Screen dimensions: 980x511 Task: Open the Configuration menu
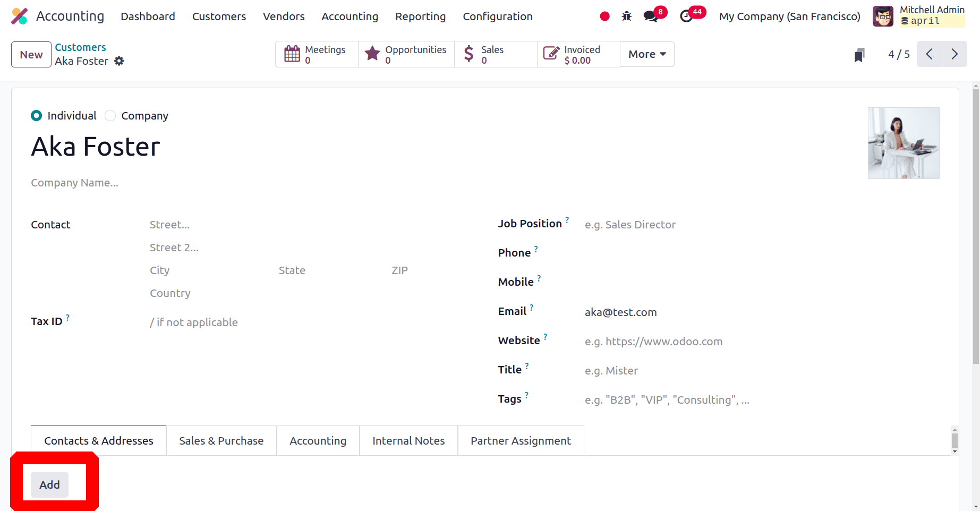point(497,16)
